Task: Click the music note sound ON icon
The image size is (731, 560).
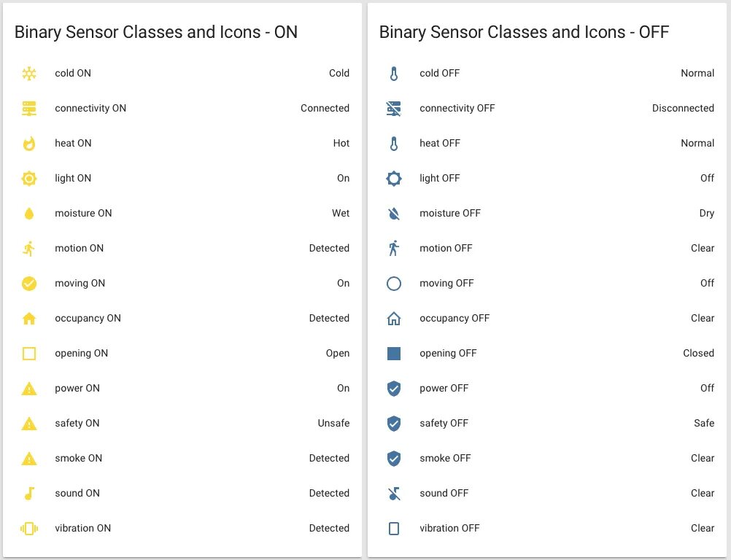Action: point(29,494)
